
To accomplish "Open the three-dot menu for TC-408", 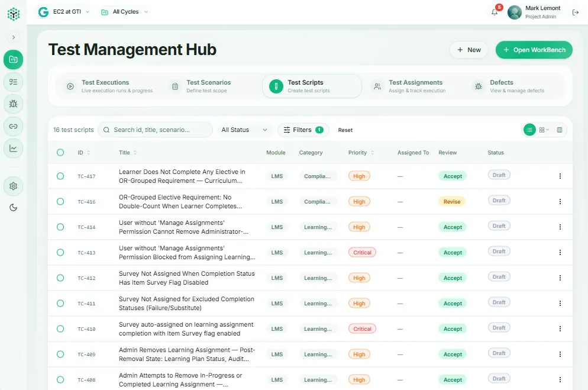I will (560, 379).
